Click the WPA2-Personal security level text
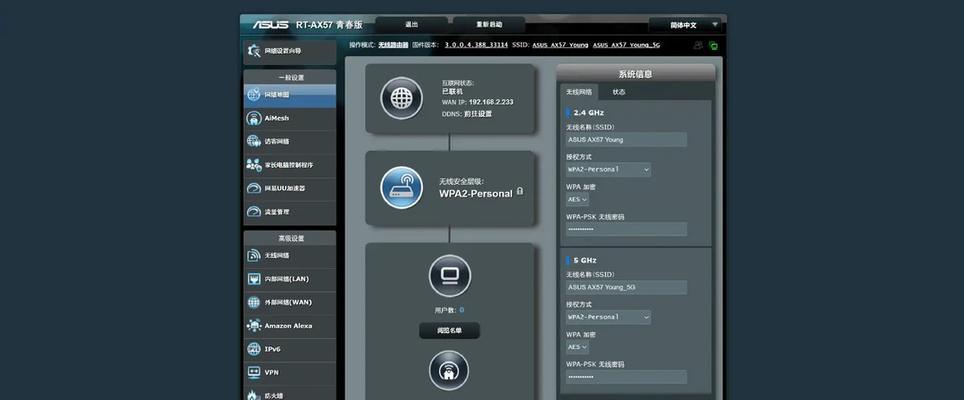This screenshot has height=400, width=964. (476, 194)
